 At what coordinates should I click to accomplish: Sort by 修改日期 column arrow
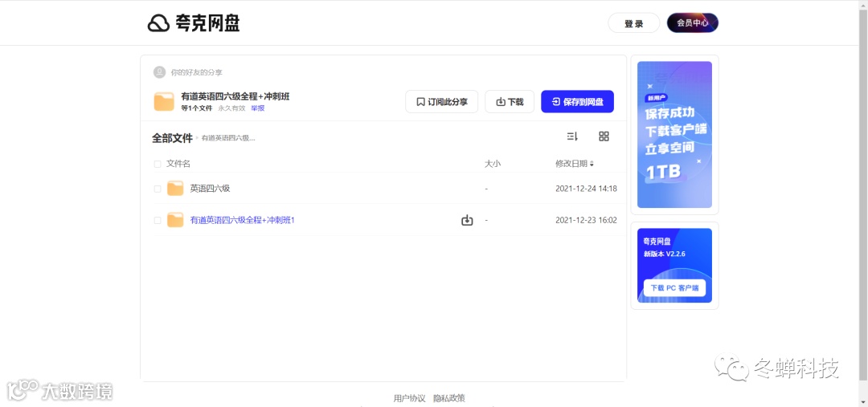point(592,165)
